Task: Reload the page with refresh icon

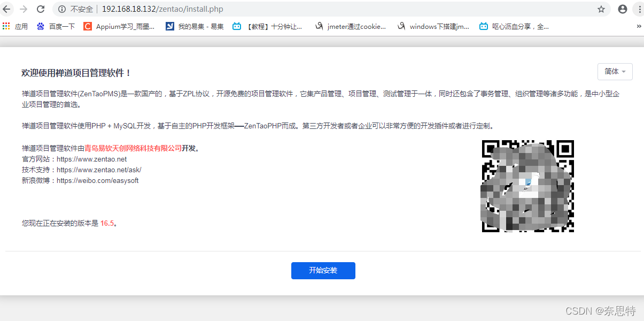Action: (41, 9)
